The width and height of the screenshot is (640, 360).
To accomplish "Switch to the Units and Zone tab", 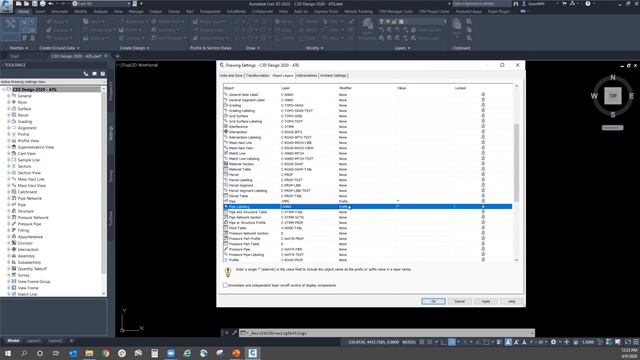I will (231, 76).
